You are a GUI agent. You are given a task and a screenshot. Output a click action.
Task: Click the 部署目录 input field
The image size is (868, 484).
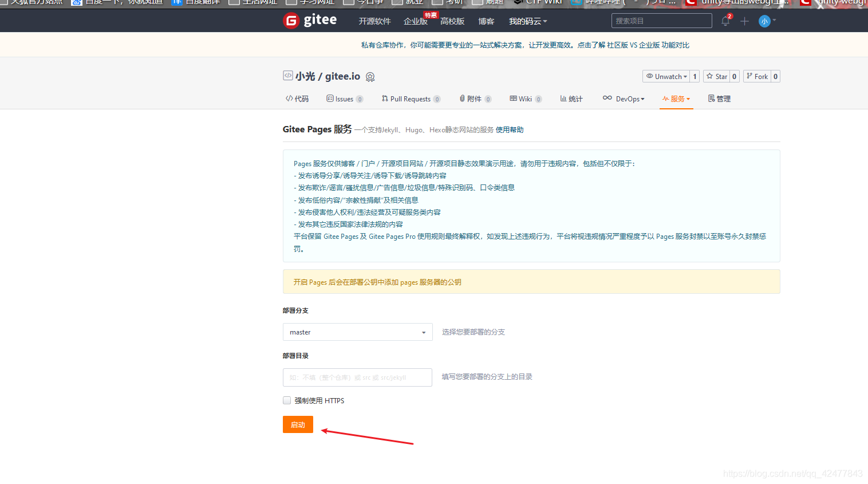coord(357,377)
